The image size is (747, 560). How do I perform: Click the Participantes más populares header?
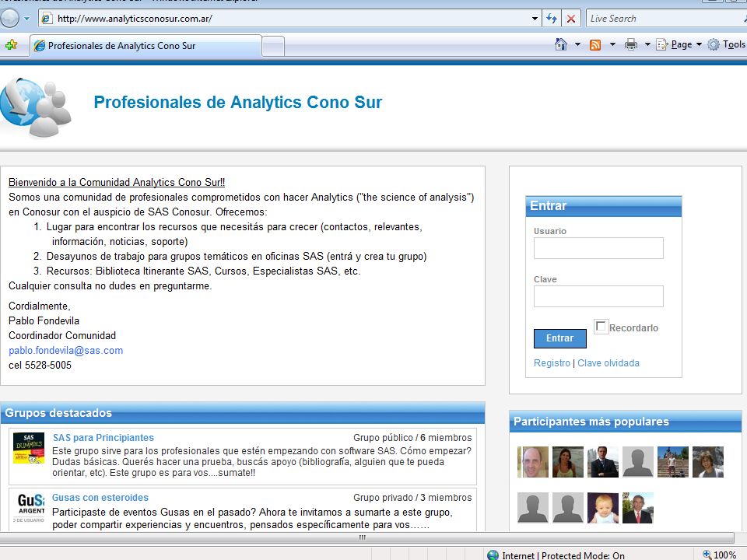click(x=625, y=422)
